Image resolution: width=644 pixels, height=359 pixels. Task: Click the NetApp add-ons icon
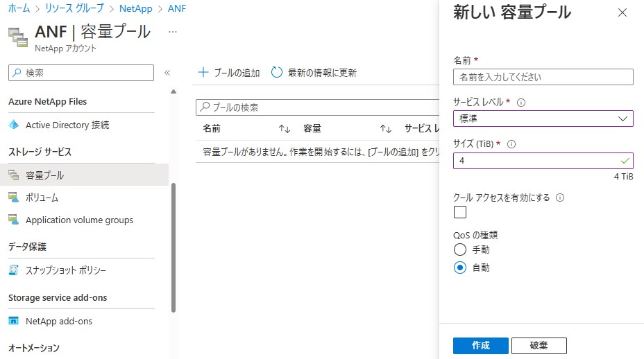(14, 321)
